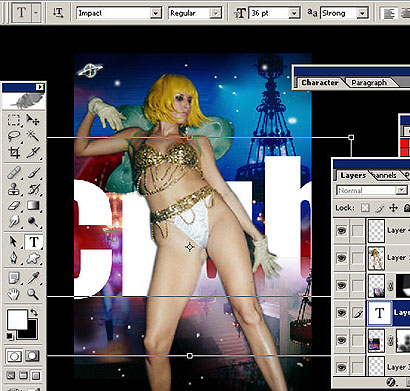This screenshot has height=391, width=410.
Task: Select the Lasso tool
Action: [14, 136]
